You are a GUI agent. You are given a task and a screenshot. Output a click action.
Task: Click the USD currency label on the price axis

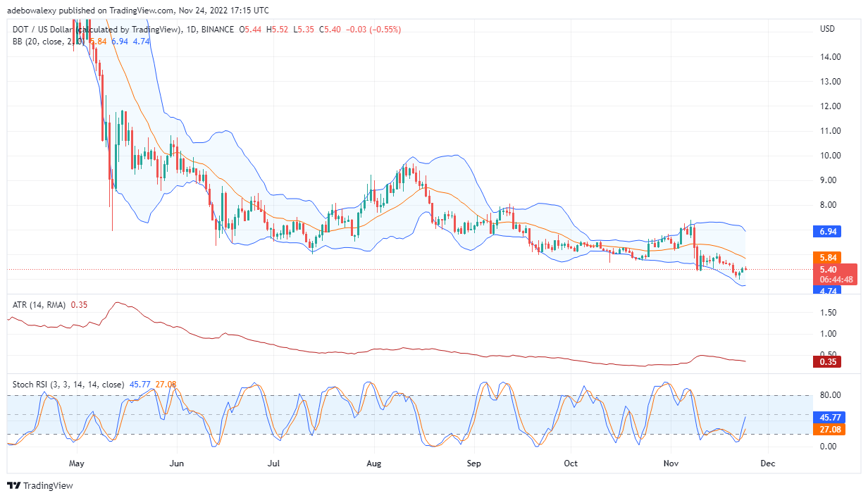[x=827, y=29]
